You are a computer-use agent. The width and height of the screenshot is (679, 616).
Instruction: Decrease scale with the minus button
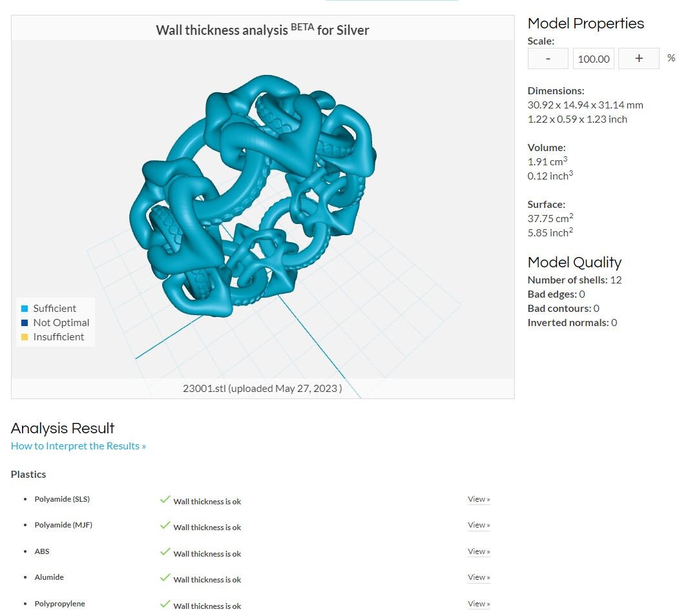[x=548, y=59]
